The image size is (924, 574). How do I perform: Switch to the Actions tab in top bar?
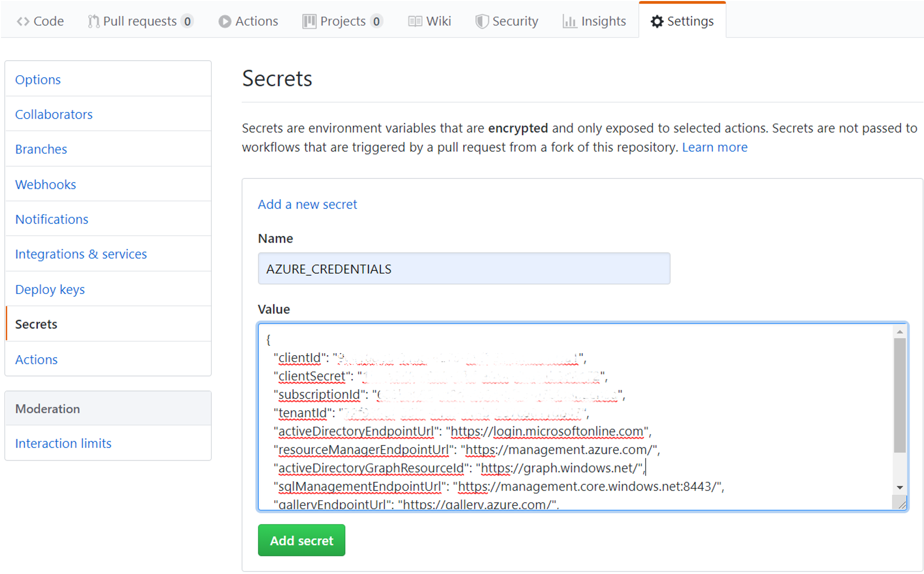click(x=249, y=21)
